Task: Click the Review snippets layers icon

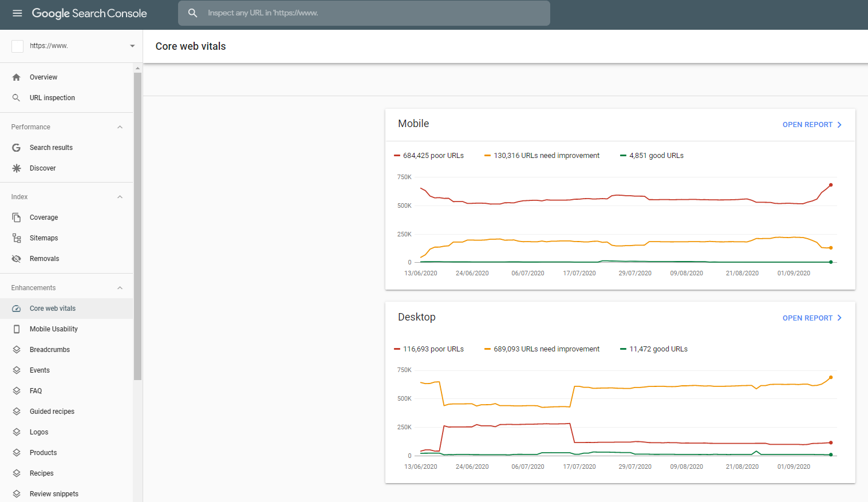Action: (17, 494)
